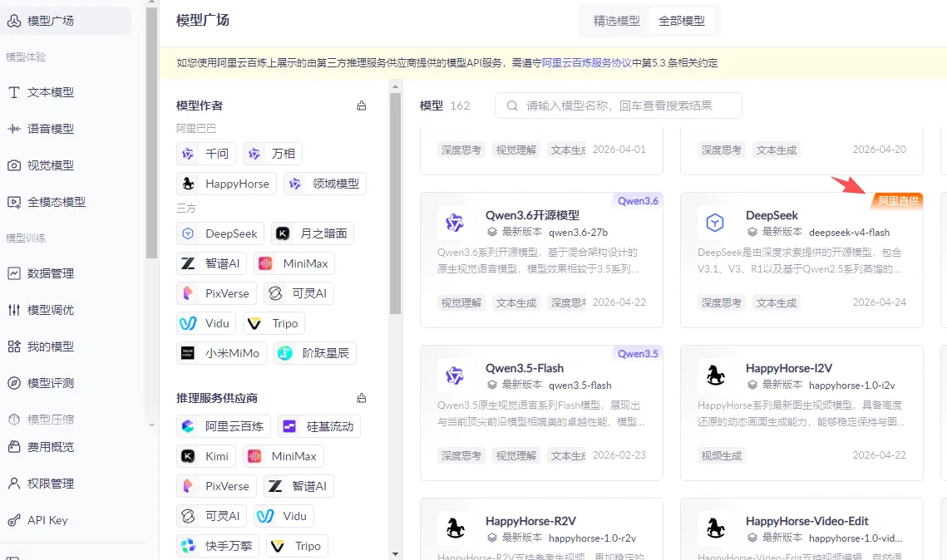The height and width of the screenshot is (560, 947).
Task: Click the 深度思考 tag on the DeepSeek card
Action: [x=721, y=303]
